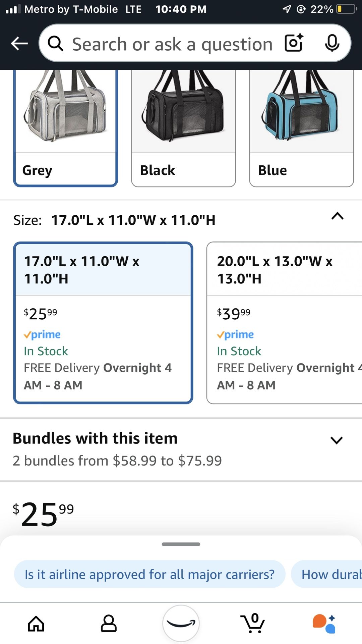Ask "Is it airline approved for all major carriers?"
This screenshot has width=362, height=644.
coord(149,574)
